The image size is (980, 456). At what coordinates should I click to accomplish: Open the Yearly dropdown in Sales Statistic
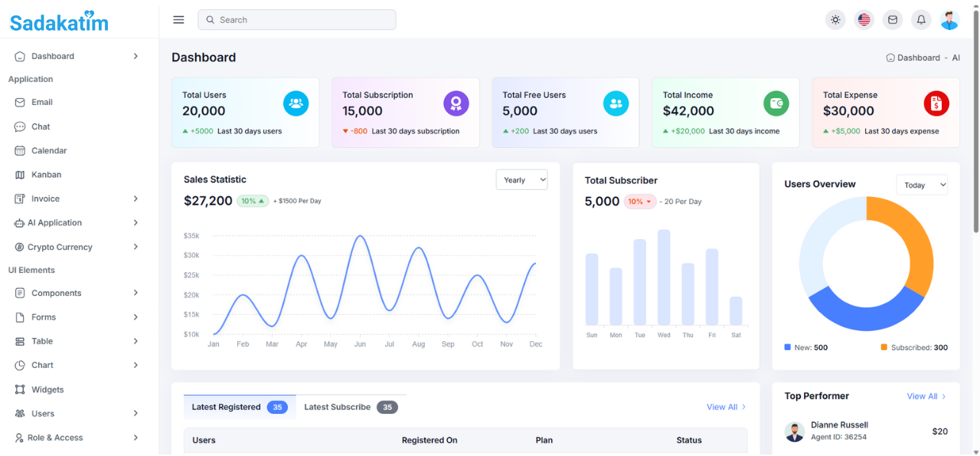[521, 180]
